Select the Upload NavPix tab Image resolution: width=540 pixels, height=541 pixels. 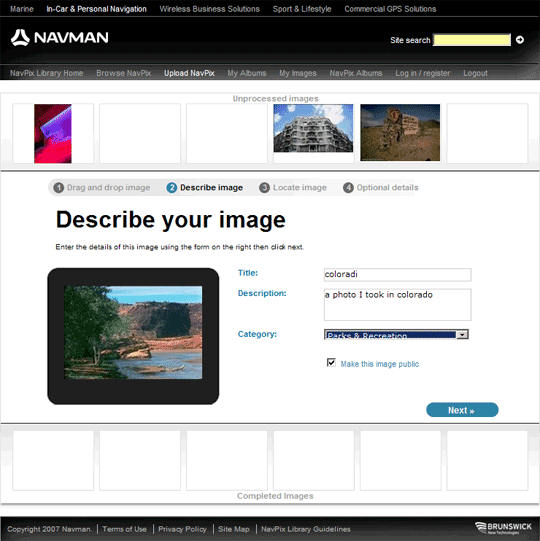tap(189, 73)
